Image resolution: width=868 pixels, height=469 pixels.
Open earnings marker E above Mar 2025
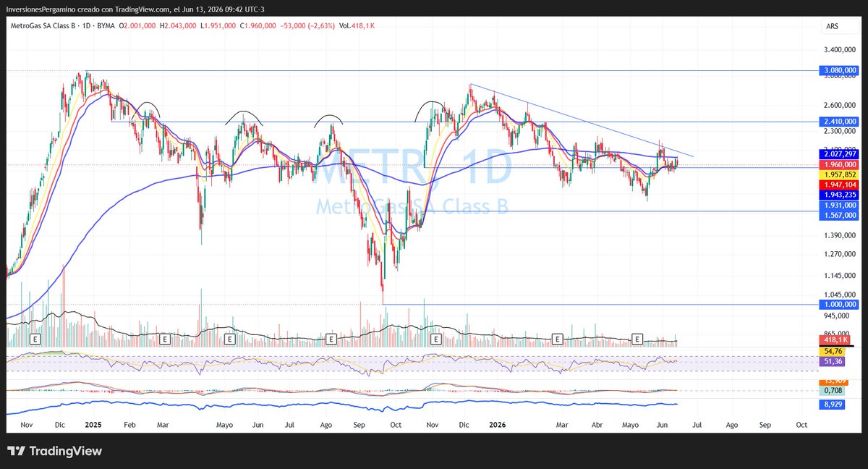point(165,339)
